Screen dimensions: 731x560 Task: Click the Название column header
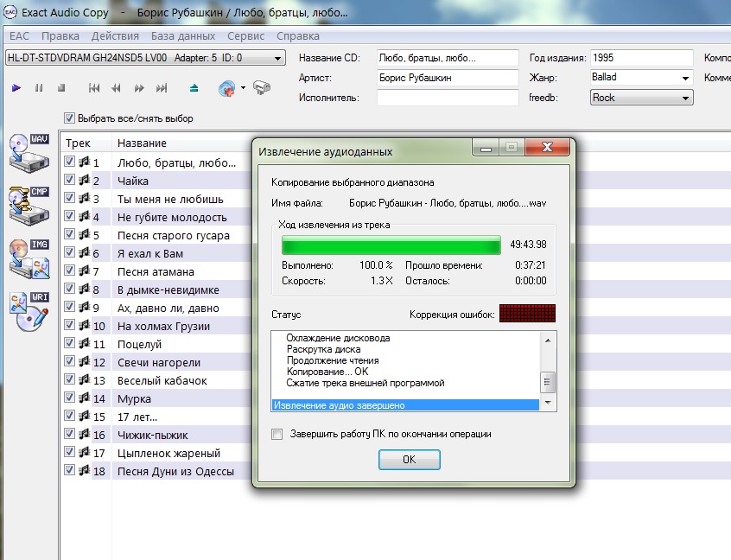pyautogui.click(x=143, y=143)
